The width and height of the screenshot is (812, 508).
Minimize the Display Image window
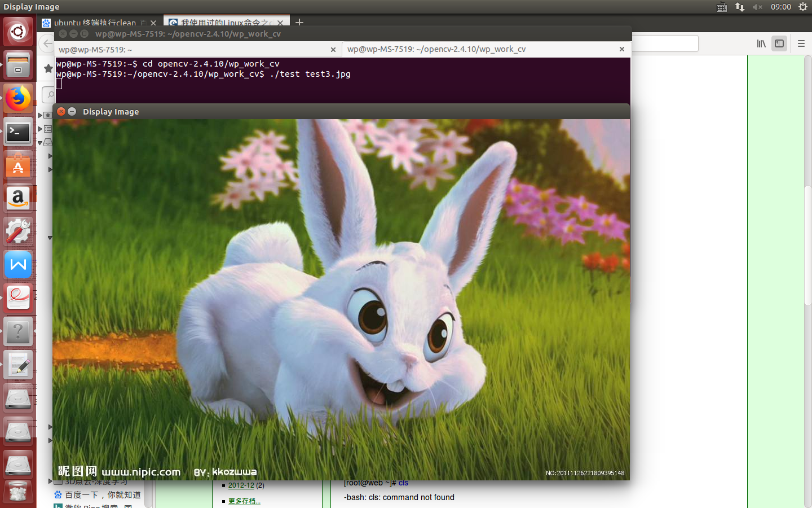(72, 112)
